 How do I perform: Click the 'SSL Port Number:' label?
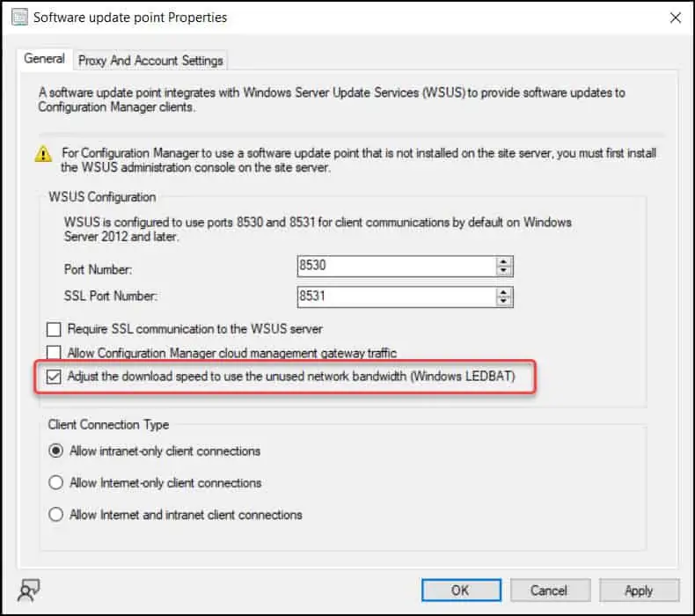[110, 296]
